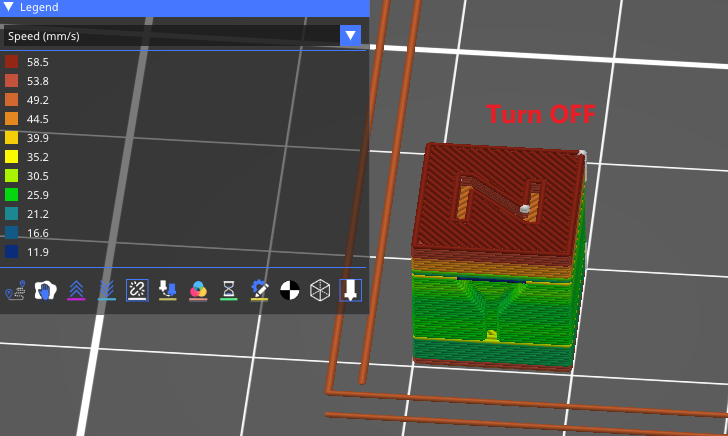This screenshot has width=728, height=436.
Task: Disable the highlighted tool marker toggle
Action: click(350, 291)
